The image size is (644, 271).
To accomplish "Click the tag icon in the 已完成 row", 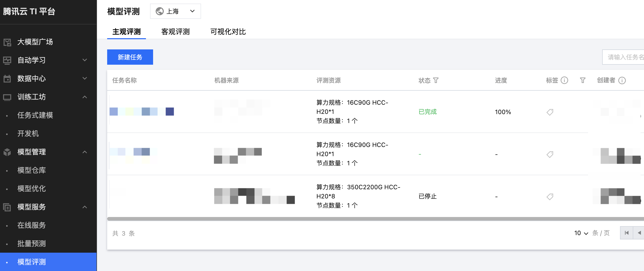I will click(x=550, y=112).
